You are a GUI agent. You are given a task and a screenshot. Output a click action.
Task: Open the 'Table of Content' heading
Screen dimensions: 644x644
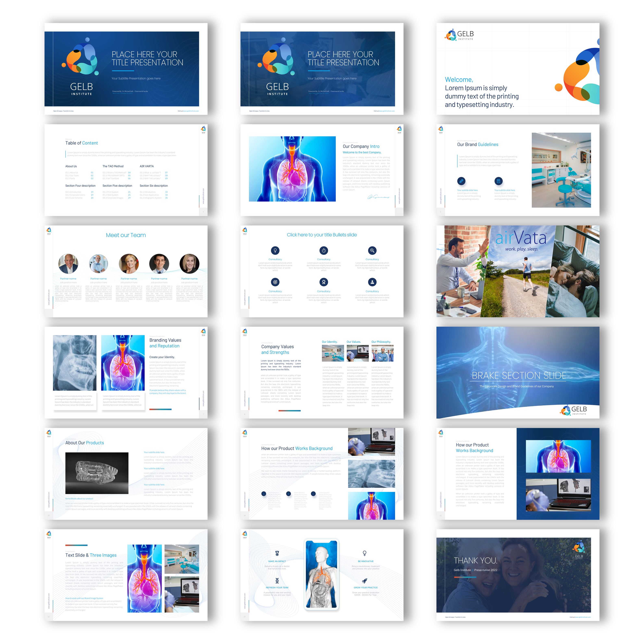(x=81, y=143)
